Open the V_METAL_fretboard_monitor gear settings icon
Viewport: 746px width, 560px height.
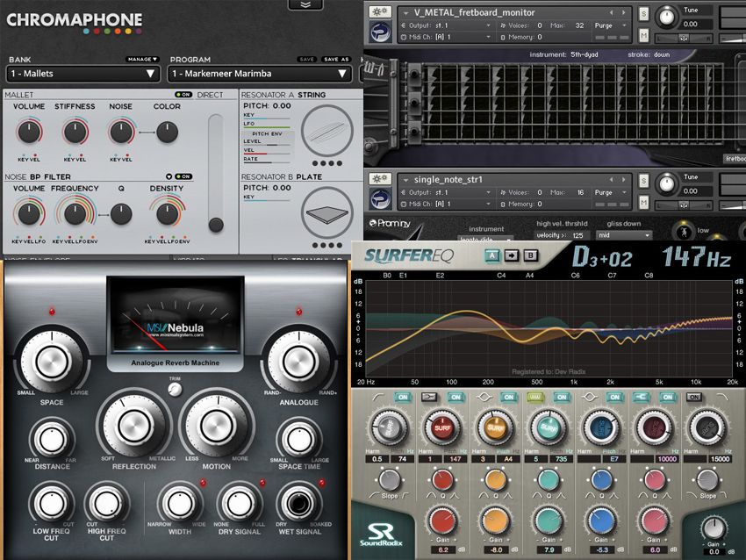tap(380, 12)
